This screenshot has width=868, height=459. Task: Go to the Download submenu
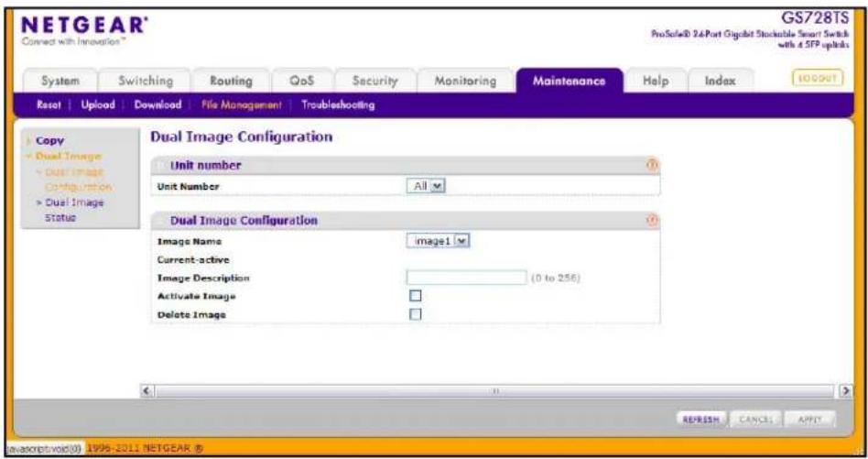(157, 104)
